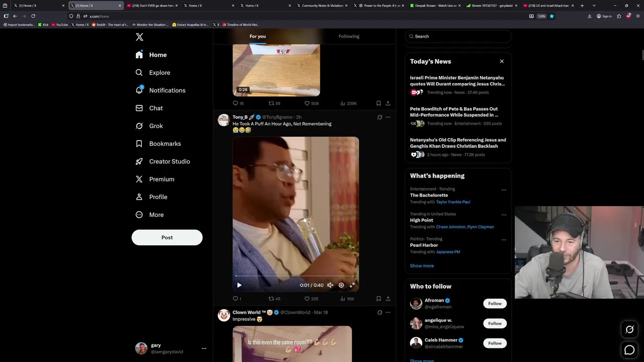This screenshot has width=644, height=362.
Task: Open more options for Pearl Harbor trend
Action: point(504,240)
